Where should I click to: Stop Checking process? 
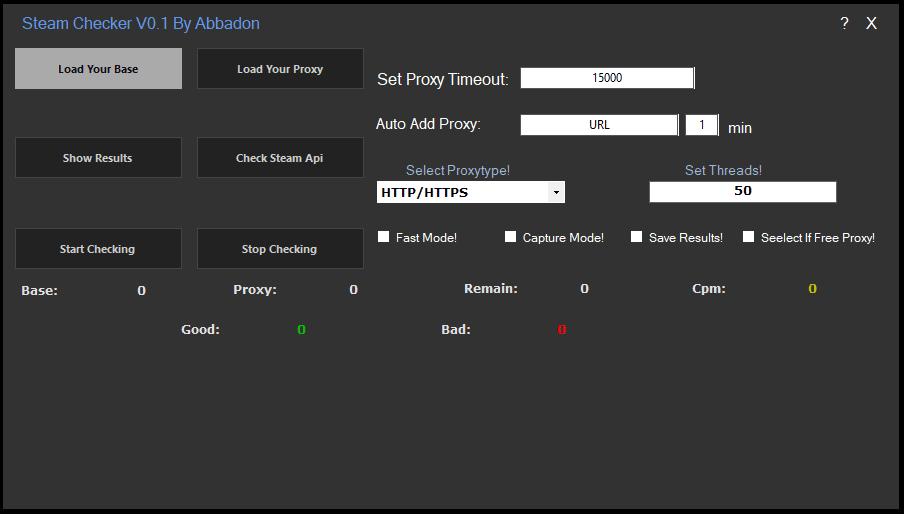click(x=280, y=248)
